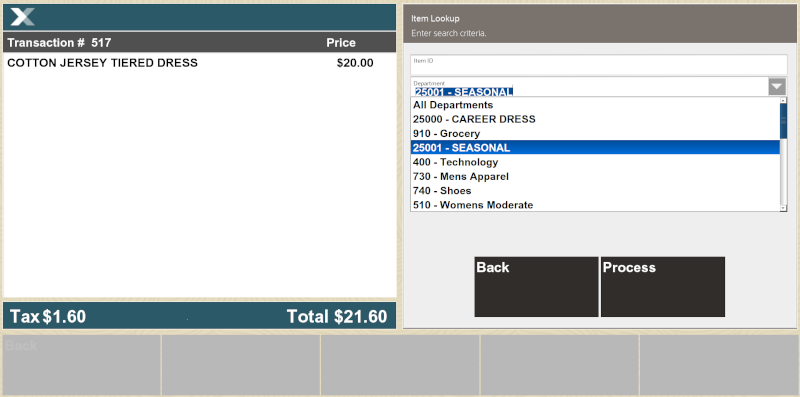Select COTTON JERSEY TIERED DRESS line item
The image size is (800, 397).
[199, 63]
